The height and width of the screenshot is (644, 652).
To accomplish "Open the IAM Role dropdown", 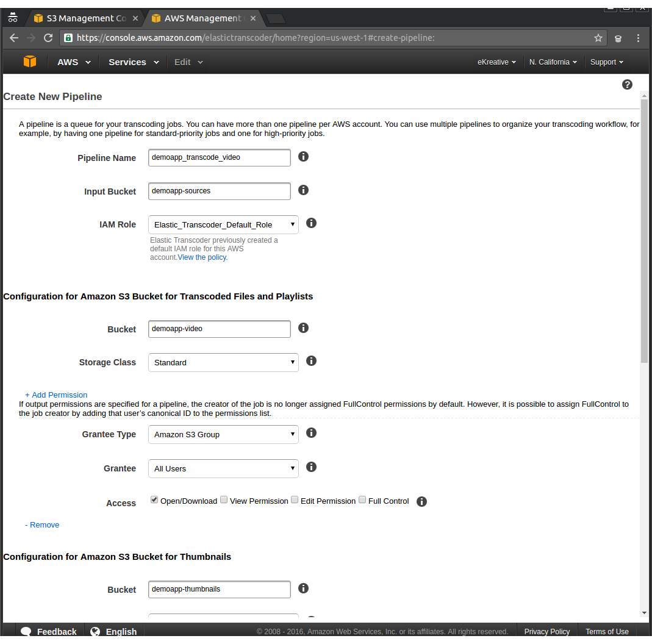I will pos(223,224).
